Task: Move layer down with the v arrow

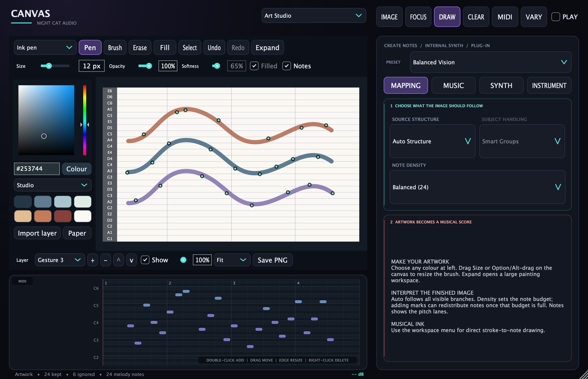Action: tap(132, 260)
